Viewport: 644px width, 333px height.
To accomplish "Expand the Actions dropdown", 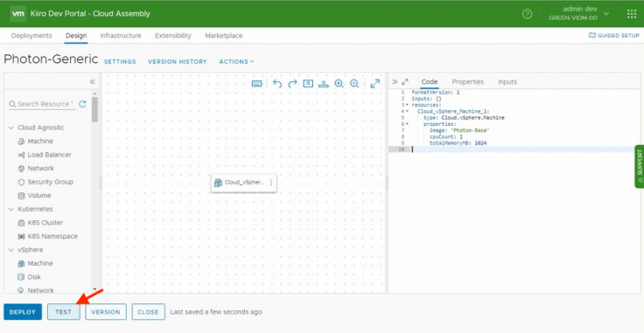I will tap(236, 61).
